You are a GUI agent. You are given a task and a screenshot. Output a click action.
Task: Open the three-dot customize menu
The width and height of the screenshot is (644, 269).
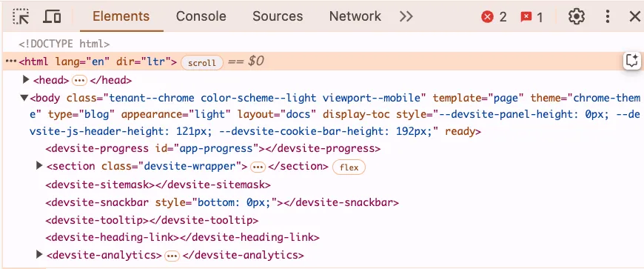[x=608, y=17]
